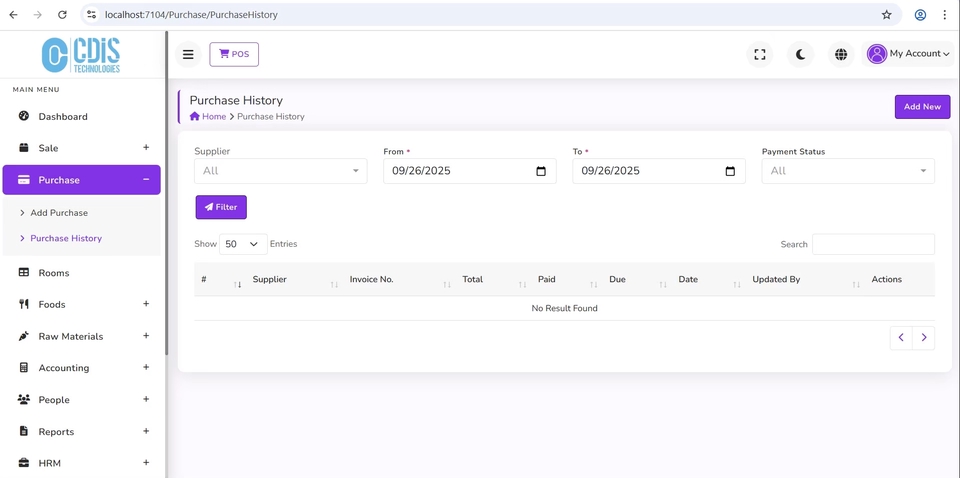Open the calendar picker in From date
The height and width of the screenshot is (478, 960).
pos(541,171)
